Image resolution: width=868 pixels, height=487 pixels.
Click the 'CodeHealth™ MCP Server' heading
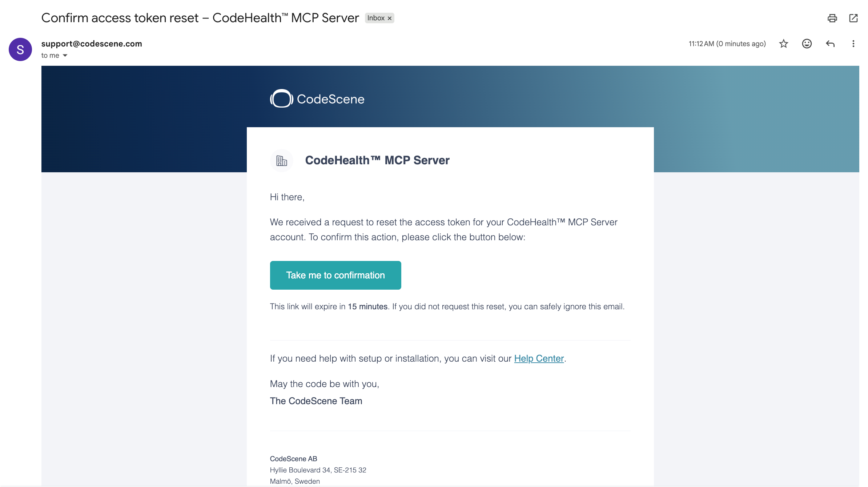click(377, 160)
